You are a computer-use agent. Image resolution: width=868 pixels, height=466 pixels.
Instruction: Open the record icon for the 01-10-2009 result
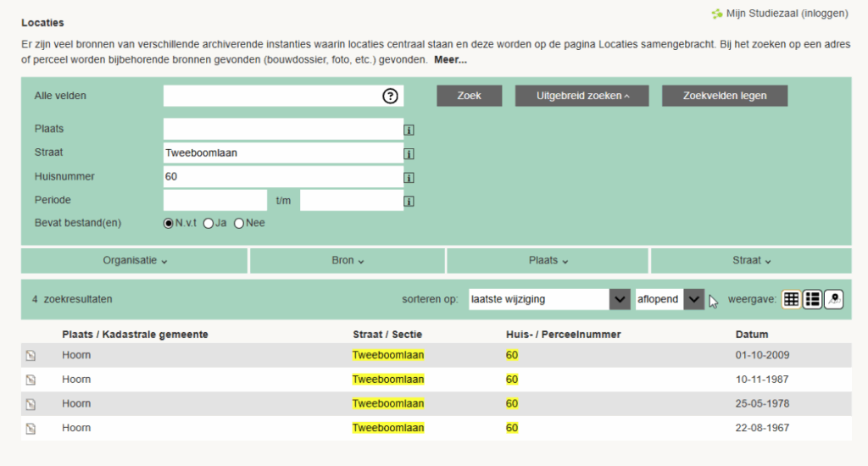click(x=31, y=356)
